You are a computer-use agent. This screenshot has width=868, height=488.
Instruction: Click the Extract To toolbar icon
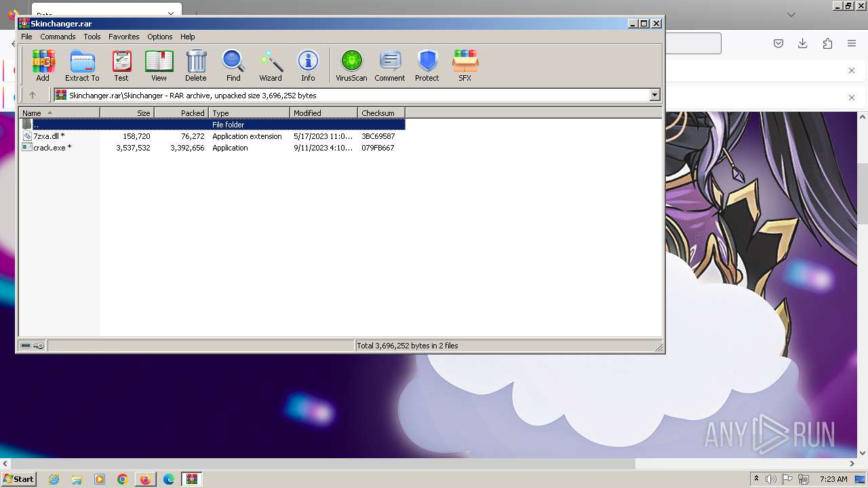[82, 65]
